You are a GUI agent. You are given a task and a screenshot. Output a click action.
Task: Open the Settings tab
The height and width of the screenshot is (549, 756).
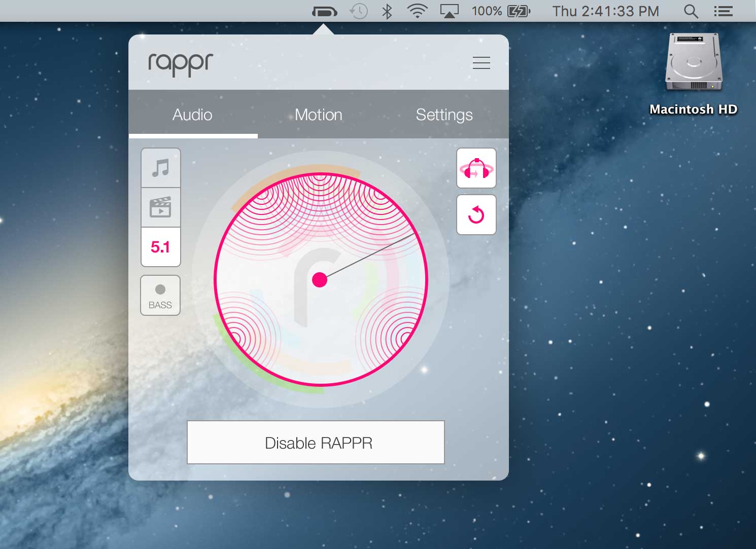(x=444, y=115)
